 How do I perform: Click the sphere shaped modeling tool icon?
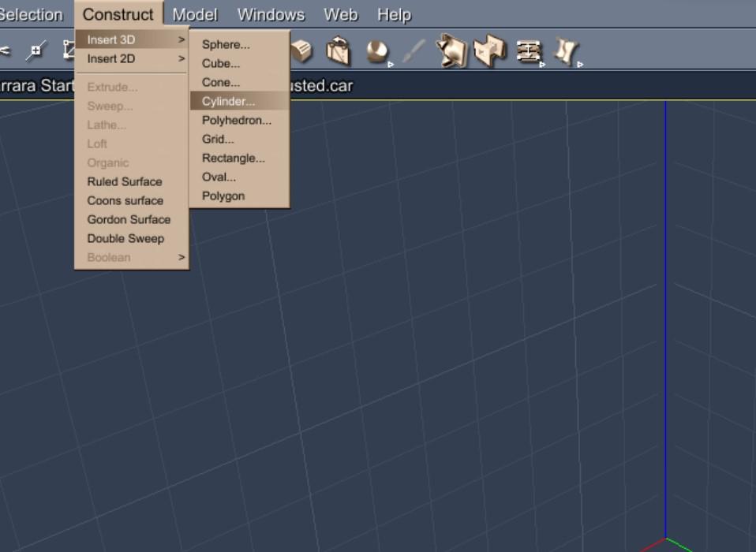click(377, 51)
